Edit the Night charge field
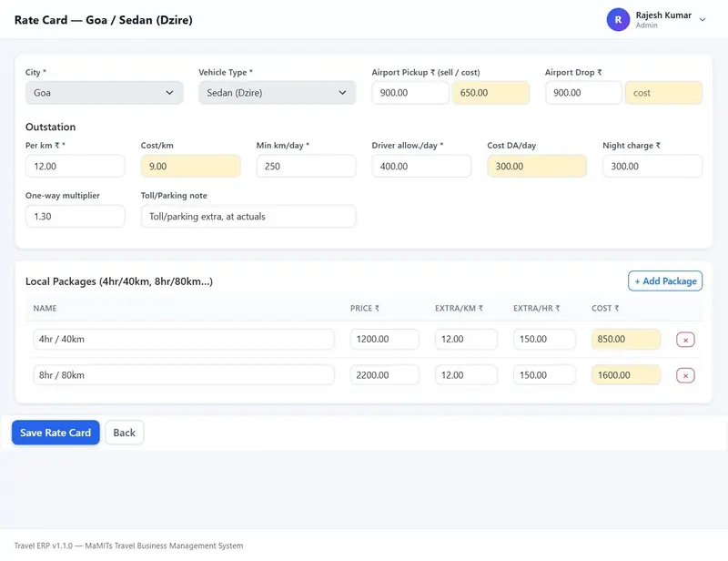Image resolution: width=728 pixels, height=561 pixels. (652, 166)
